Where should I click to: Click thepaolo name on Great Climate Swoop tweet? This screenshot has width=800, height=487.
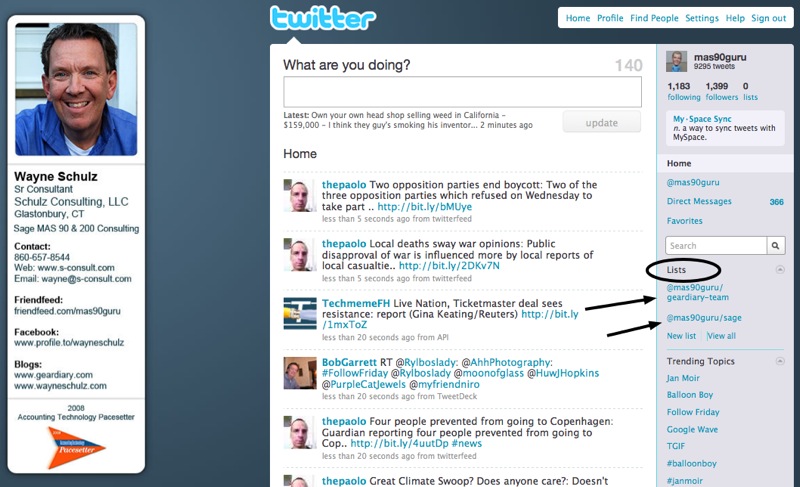344,481
